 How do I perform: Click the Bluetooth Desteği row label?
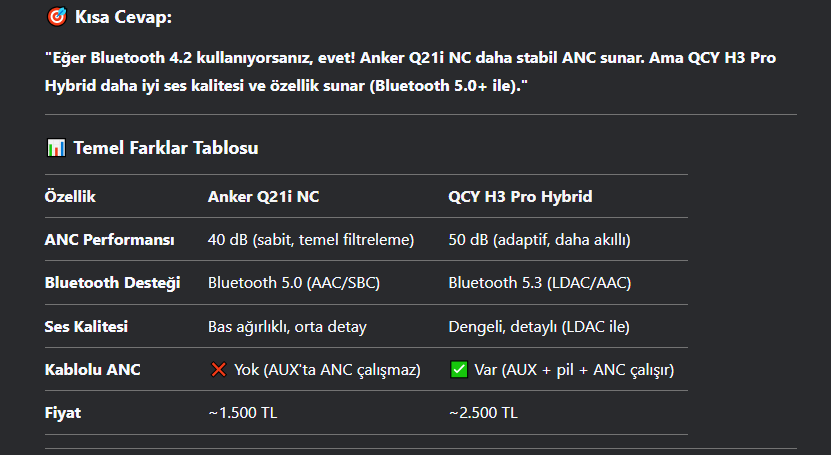coord(113,283)
